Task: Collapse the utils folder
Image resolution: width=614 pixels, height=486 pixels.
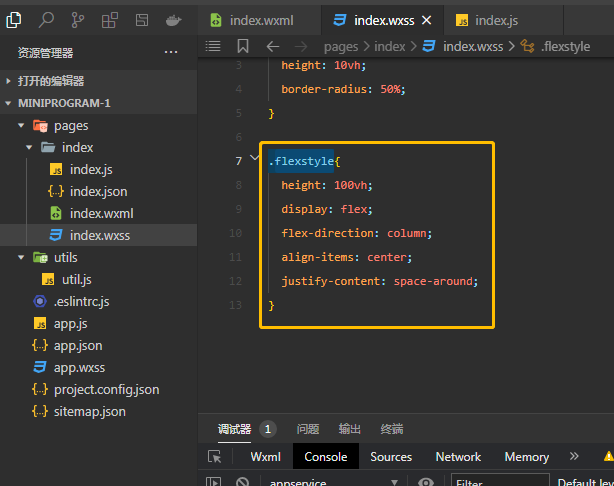Action: tap(21, 257)
